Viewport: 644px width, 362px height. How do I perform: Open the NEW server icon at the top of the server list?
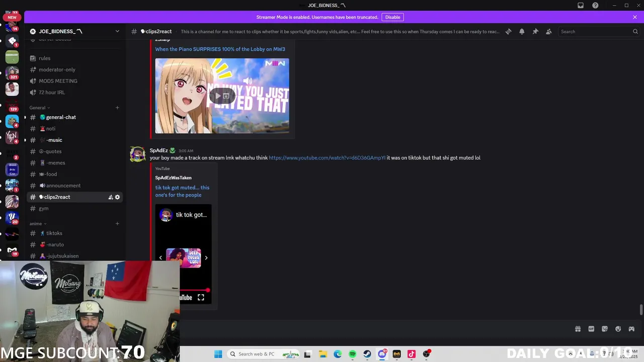(x=12, y=17)
